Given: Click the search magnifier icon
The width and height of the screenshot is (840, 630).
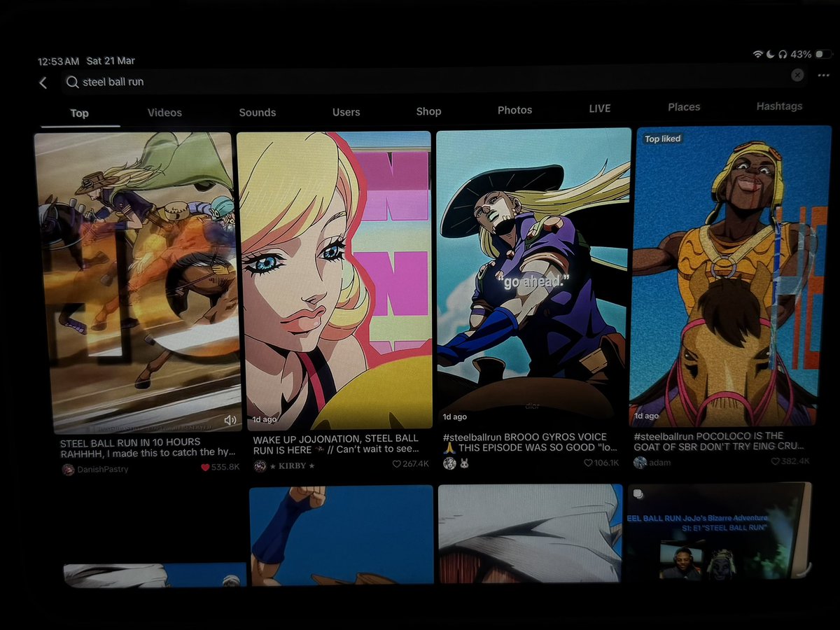Looking at the screenshot, I should coord(72,82).
